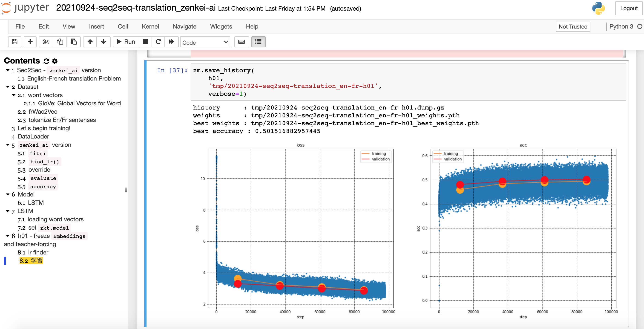Interrupt the kernel with stop icon
The height and width of the screenshot is (329, 644).
pyautogui.click(x=145, y=42)
